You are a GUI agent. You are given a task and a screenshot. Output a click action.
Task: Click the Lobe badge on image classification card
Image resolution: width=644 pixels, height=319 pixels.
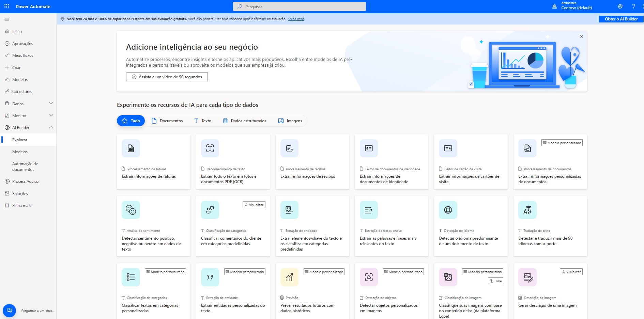[495, 281]
